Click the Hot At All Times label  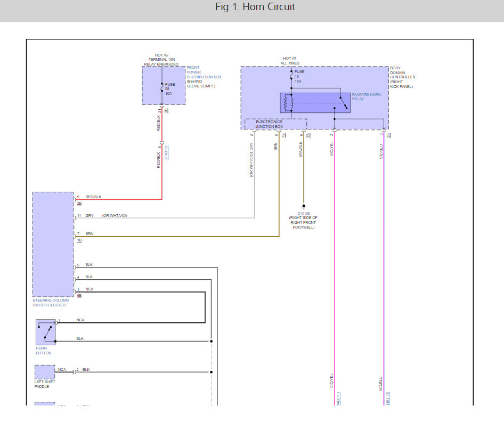(x=290, y=61)
